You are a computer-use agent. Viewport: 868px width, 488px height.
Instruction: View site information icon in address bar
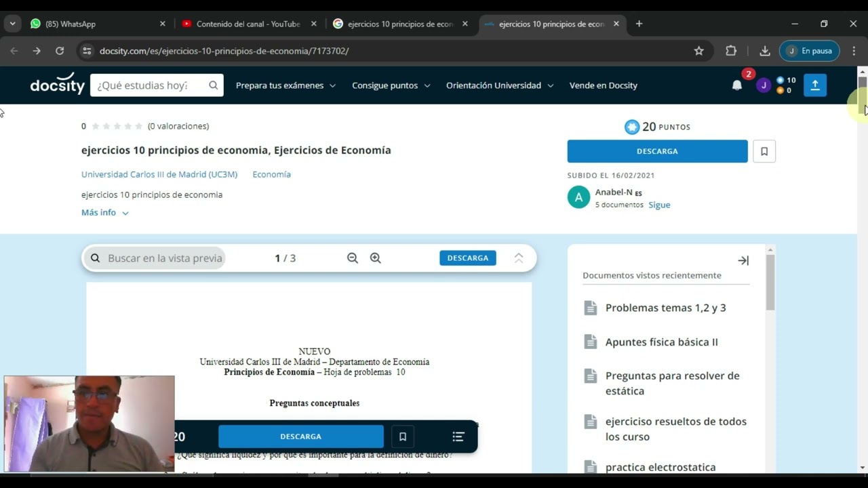[x=87, y=51]
